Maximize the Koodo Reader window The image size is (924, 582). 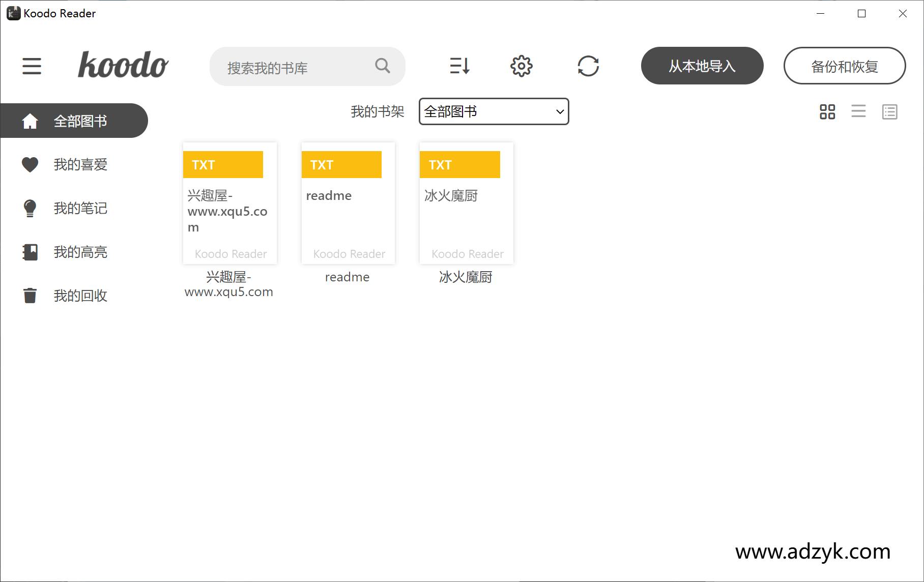861,14
